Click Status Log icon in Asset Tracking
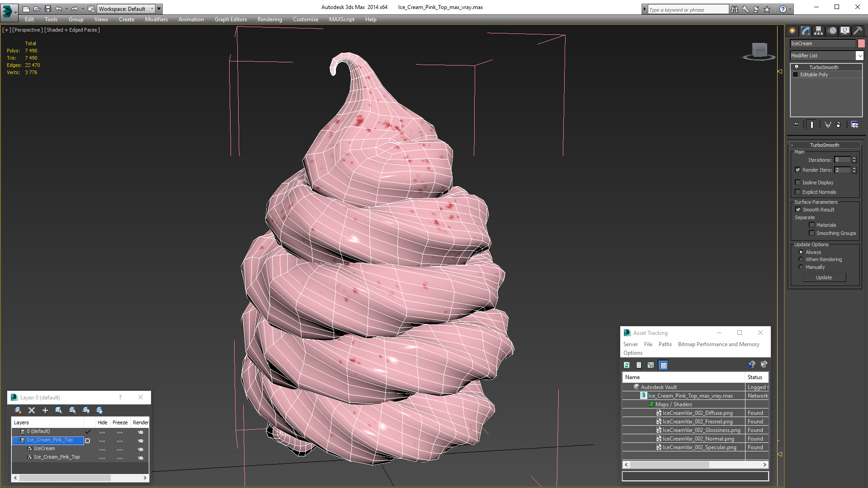The image size is (868, 488). click(x=639, y=365)
